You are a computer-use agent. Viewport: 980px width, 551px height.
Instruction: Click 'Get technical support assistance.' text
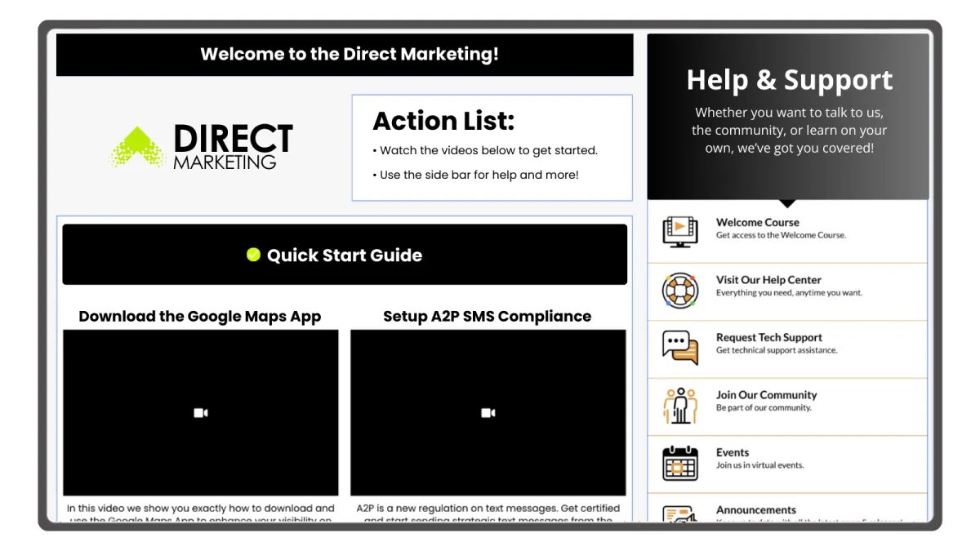777,350
